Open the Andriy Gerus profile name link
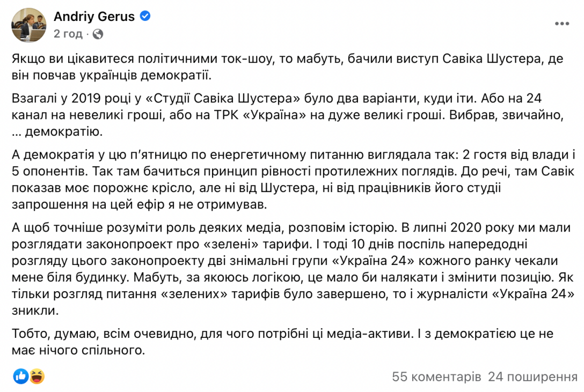 click(94, 17)
